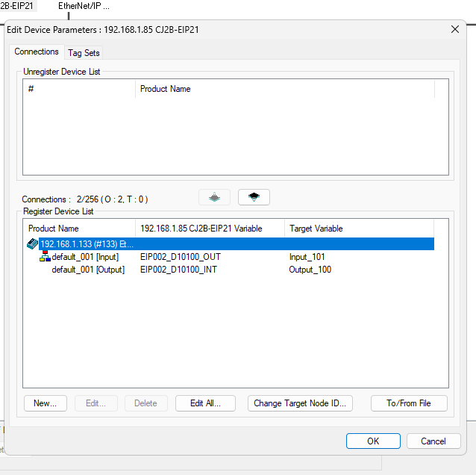476x475 pixels.
Task: Click the Target Variable column header
Action: (359, 229)
